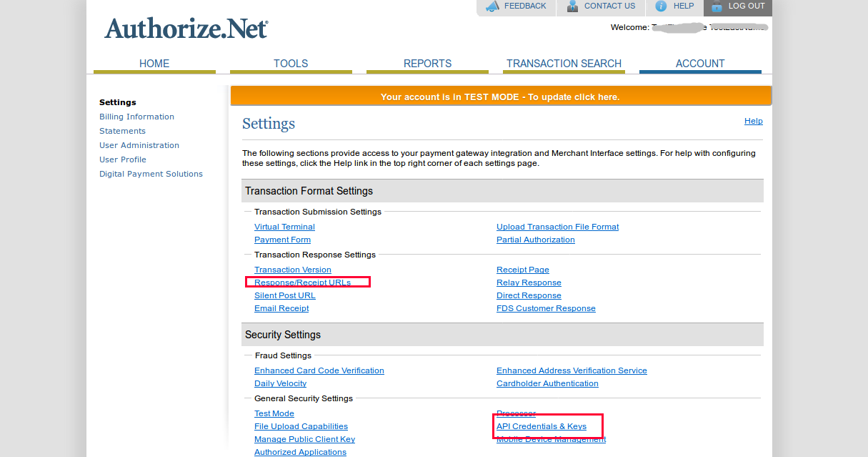Click the Transaction Response Settings subheading
Screen dimensions: 868x457
[x=315, y=255]
